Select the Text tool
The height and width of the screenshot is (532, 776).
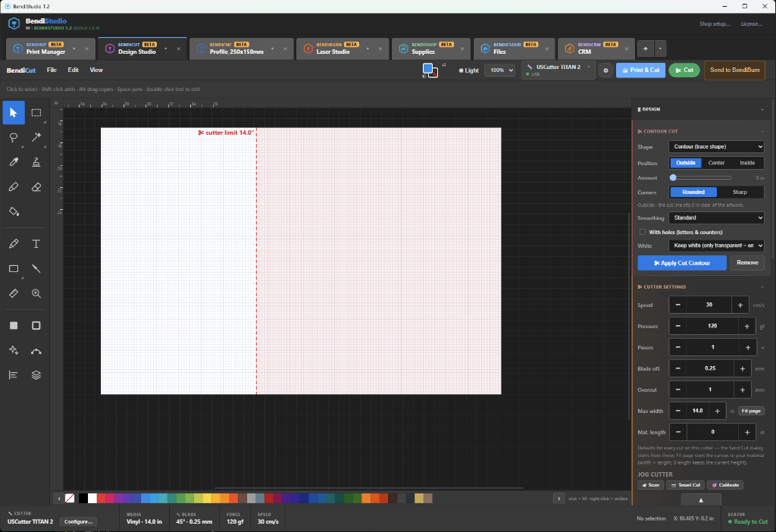(x=36, y=244)
